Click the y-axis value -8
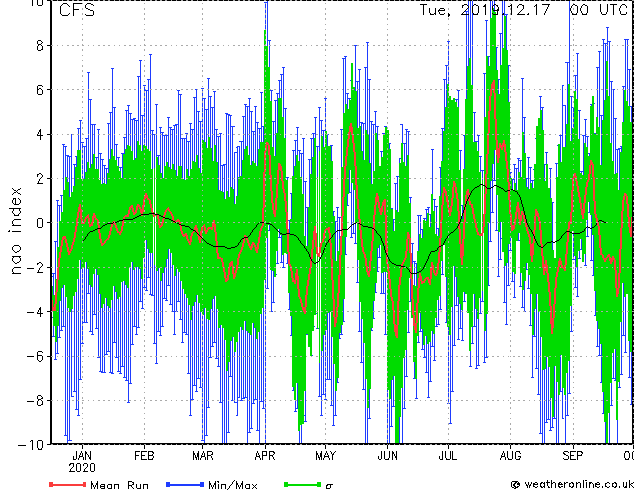The image size is (634, 490). [x=35, y=401]
